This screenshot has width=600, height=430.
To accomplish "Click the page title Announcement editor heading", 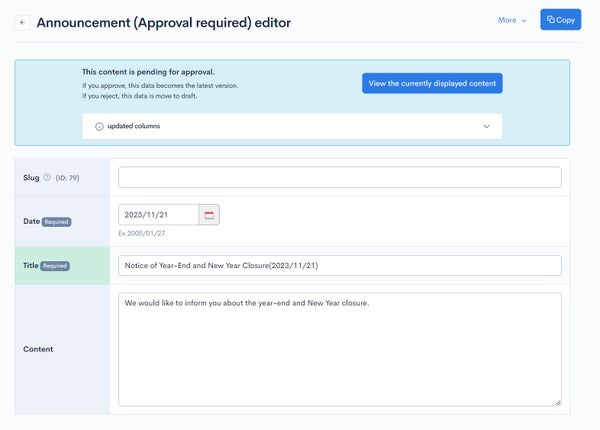I will (164, 23).
